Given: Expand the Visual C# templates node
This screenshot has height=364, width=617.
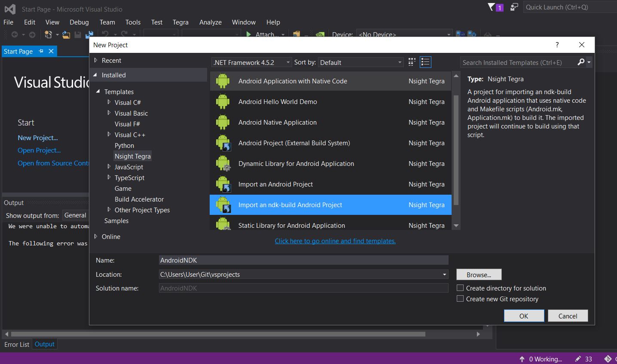Looking at the screenshot, I should pos(109,102).
